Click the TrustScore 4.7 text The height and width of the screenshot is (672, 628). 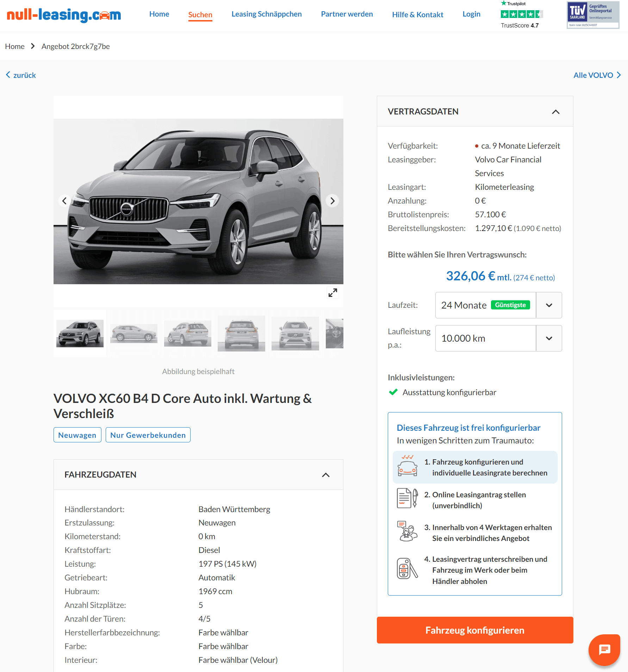tap(520, 25)
